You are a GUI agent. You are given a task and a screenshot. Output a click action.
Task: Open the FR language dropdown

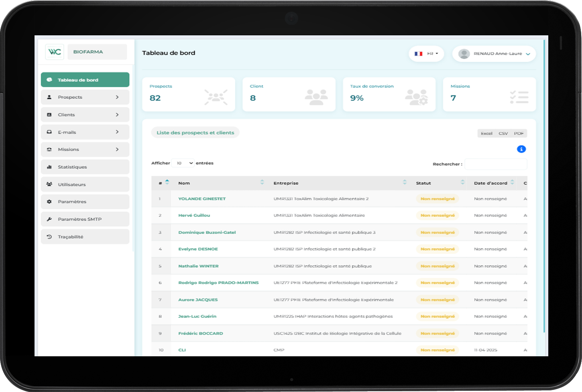426,53
